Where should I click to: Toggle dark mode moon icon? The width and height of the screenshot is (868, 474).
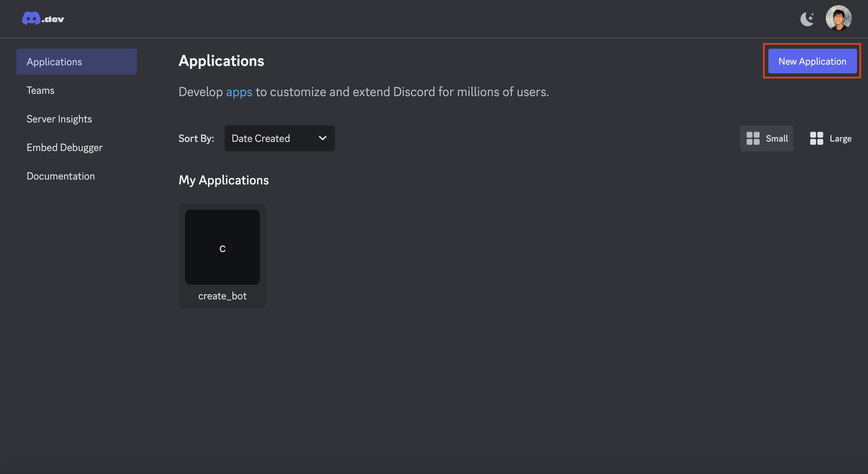click(807, 19)
